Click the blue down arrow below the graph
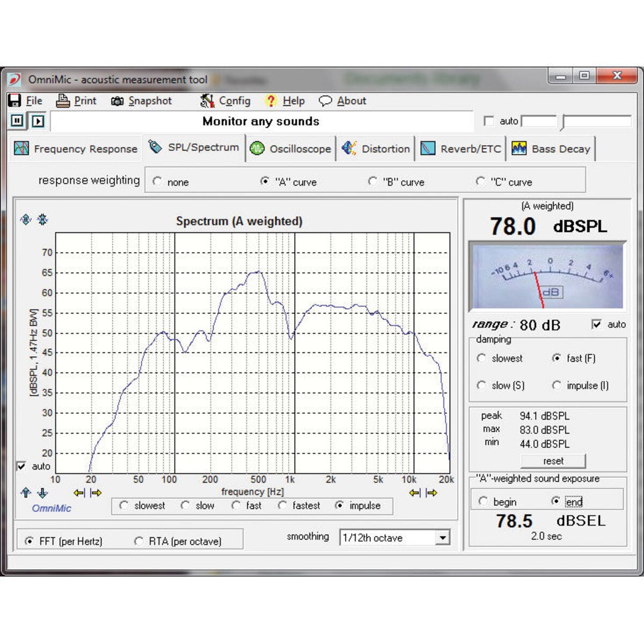 pyautogui.click(x=42, y=493)
